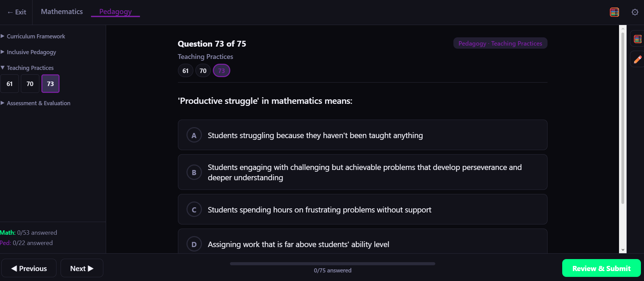Screen dimensions: 644x281
Task: Click the Review & Submit button
Action: pos(601,268)
